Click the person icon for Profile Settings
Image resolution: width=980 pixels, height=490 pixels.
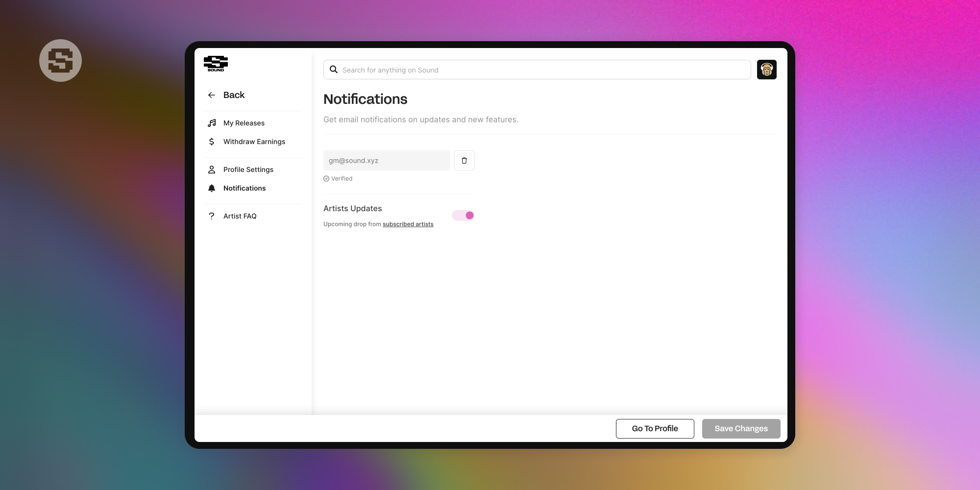212,170
